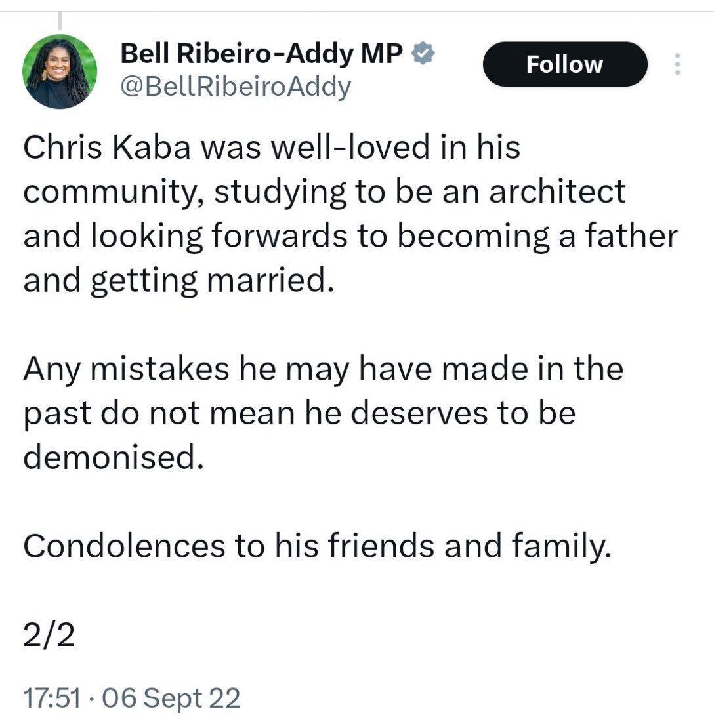Click the word demonised

(110, 457)
